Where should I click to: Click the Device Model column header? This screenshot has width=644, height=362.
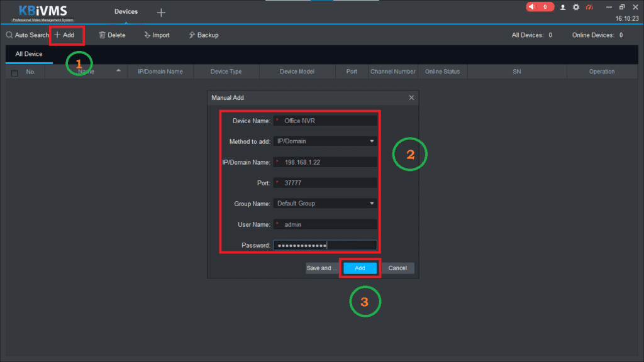coord(297,72)
